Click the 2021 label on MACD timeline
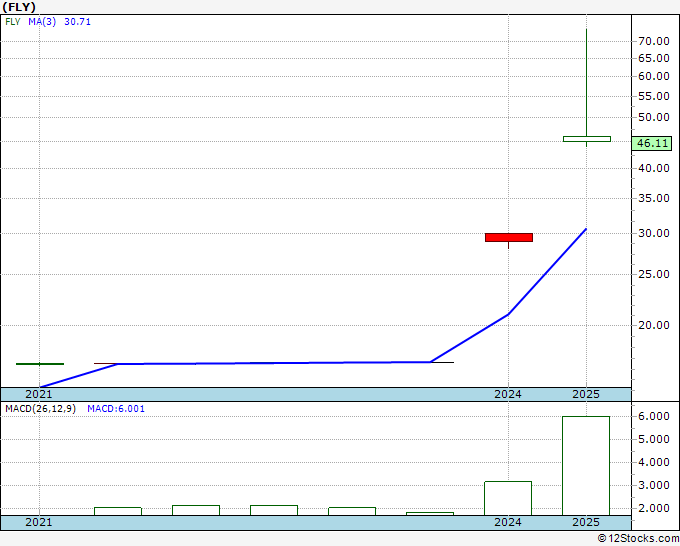 [x=39, y=522]
